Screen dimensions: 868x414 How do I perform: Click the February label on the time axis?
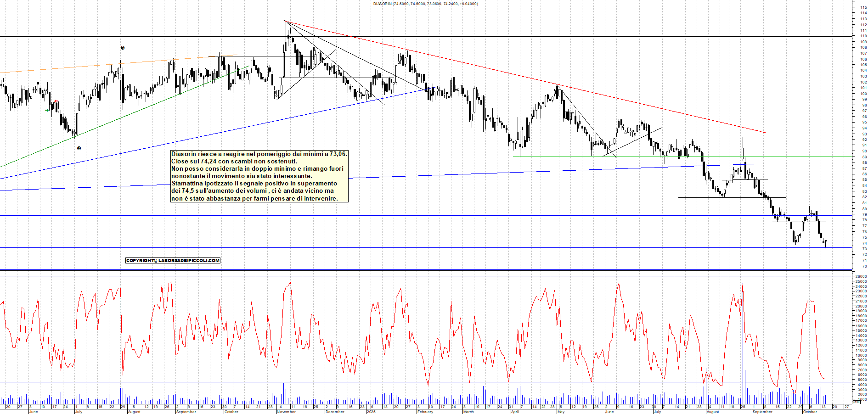425,412
